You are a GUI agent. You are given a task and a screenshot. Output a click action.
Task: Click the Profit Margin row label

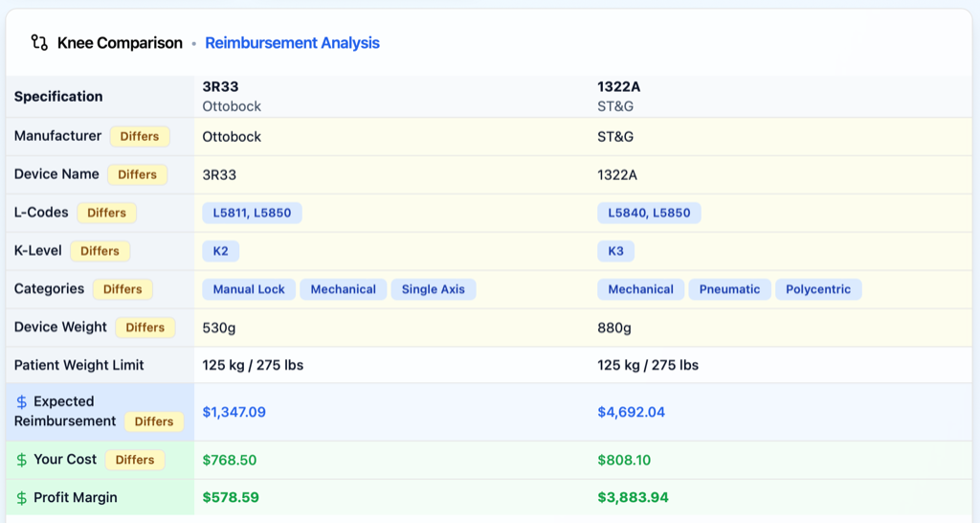click(76, 497)
